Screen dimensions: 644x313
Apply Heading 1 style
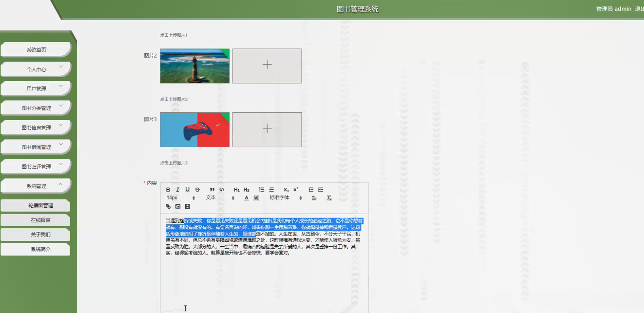(x=236, y=190)
